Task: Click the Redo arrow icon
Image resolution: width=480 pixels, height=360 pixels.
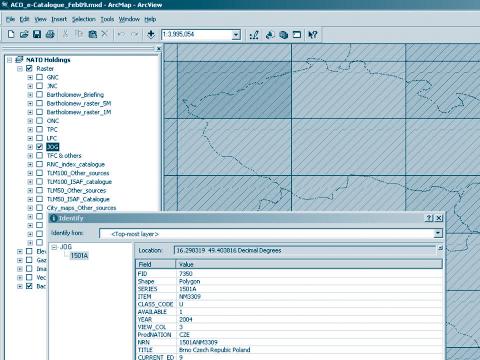Action: pyautogui.click(x=134, y=34)
